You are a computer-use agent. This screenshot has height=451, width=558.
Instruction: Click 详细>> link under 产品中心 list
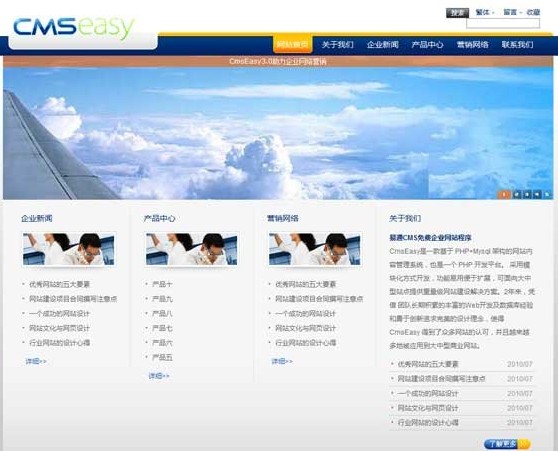pyautogui.click(x=159, y=376)
